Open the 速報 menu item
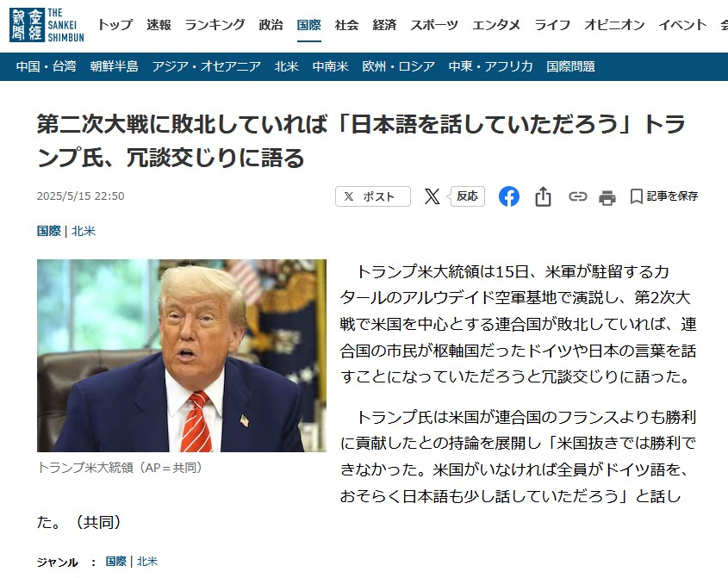Image resolution: width=728 pixels, height=578 pixels. tap(159, 25)
